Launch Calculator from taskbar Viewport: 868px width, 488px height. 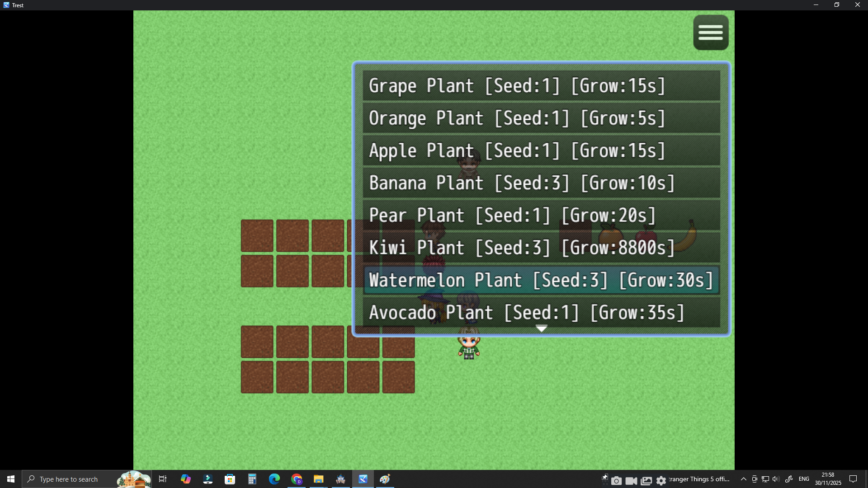click(252, 479)
